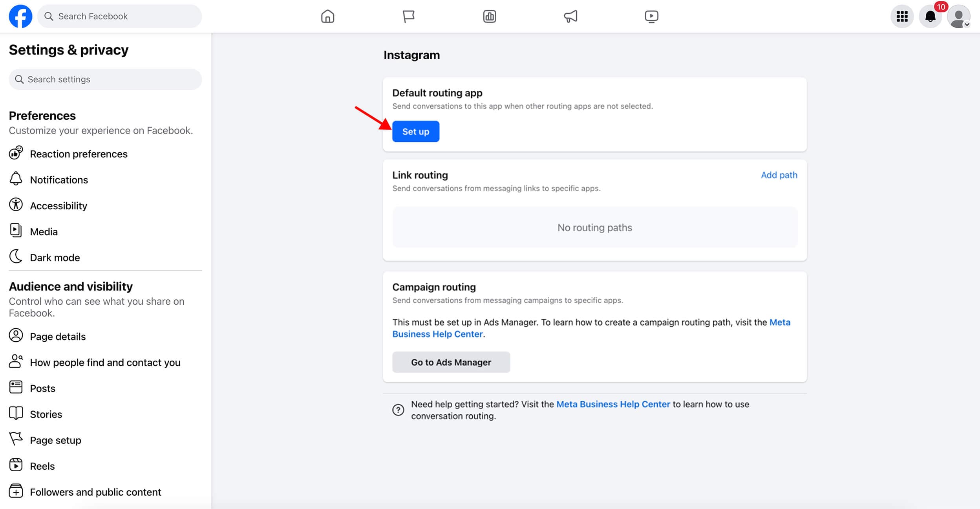Click the Add path link
The image size is (980, 509).
point(779,175)
